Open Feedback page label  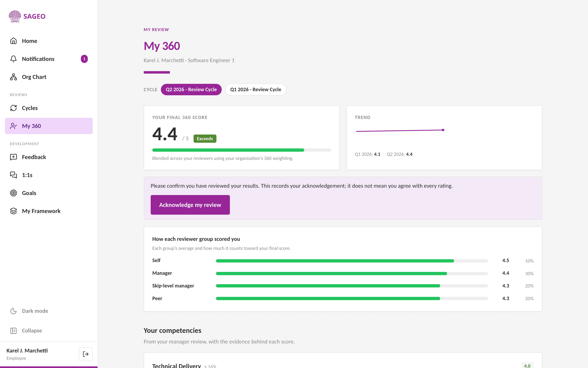point(34,157)
